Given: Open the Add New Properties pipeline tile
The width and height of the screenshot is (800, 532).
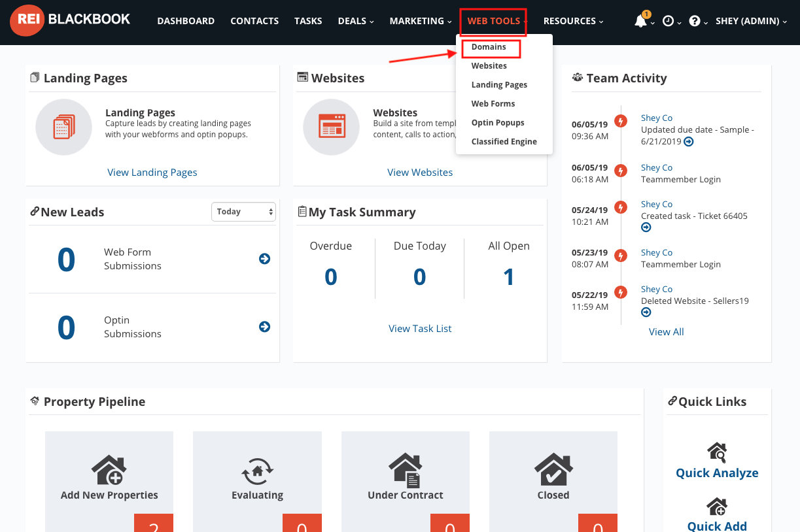Looking at the screenshot, I should click(109, 482).
